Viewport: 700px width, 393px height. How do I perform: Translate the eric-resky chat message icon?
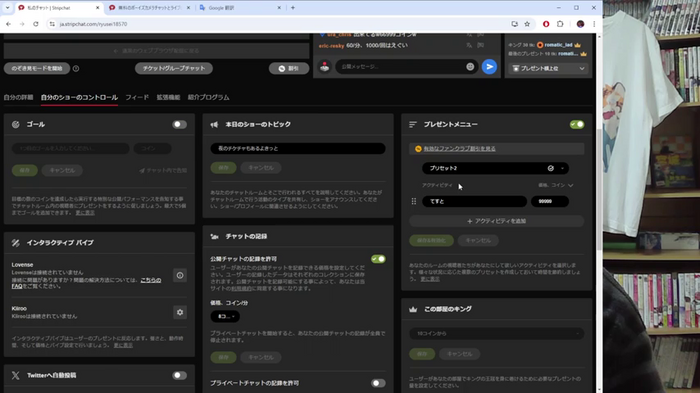point(469,45)
